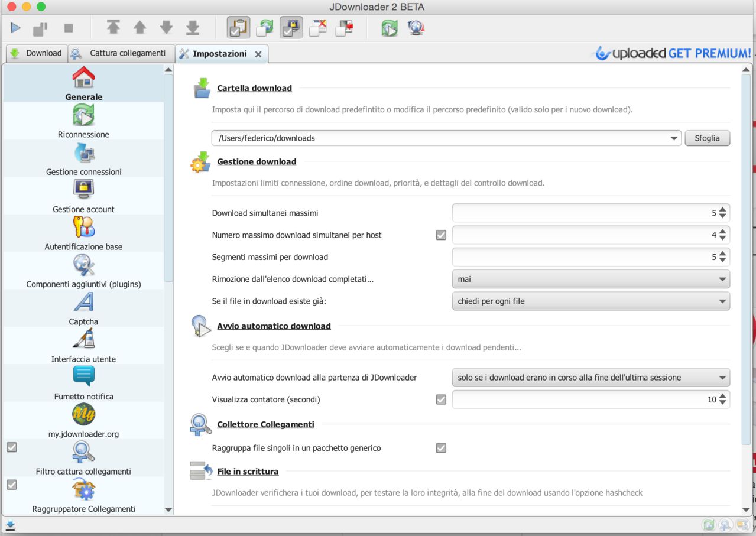Click the File in scrittura heading
Screen dimensions: 756x536
coord(248,472)
